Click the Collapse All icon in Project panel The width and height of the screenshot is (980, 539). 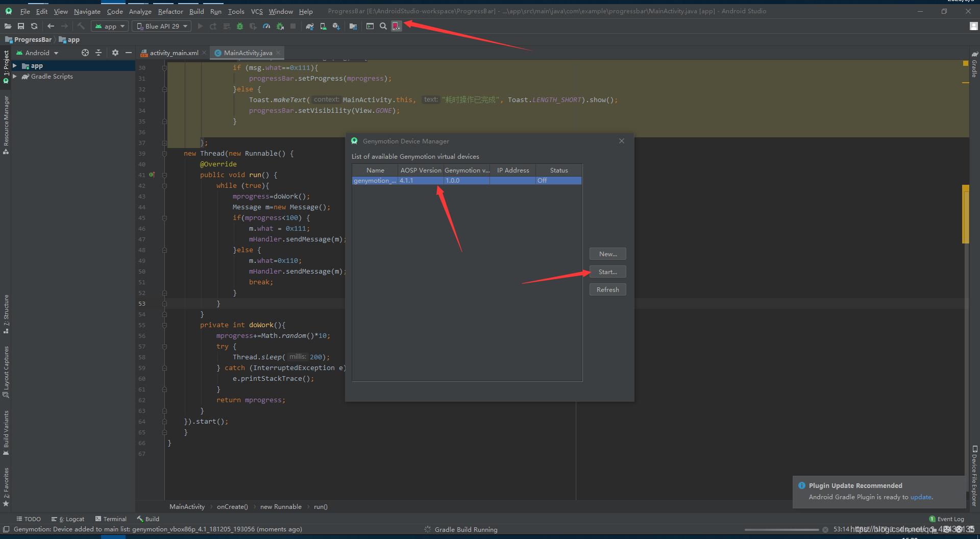click(x=99, y=53)
